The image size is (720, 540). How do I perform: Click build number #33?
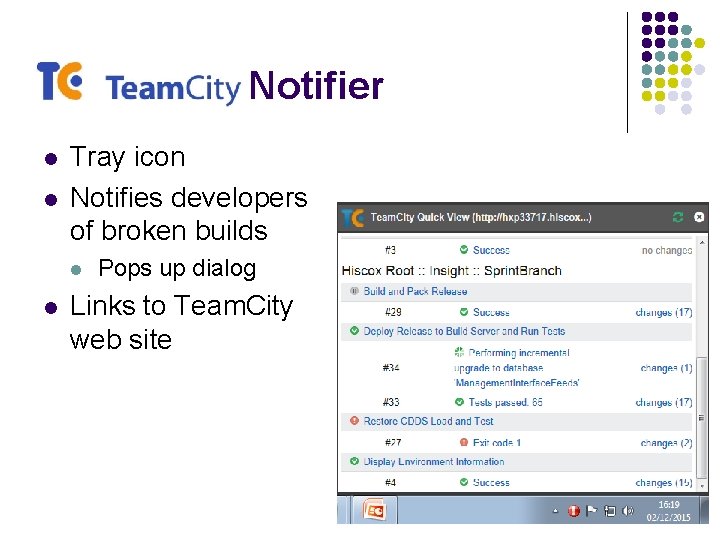coord(391,402)
